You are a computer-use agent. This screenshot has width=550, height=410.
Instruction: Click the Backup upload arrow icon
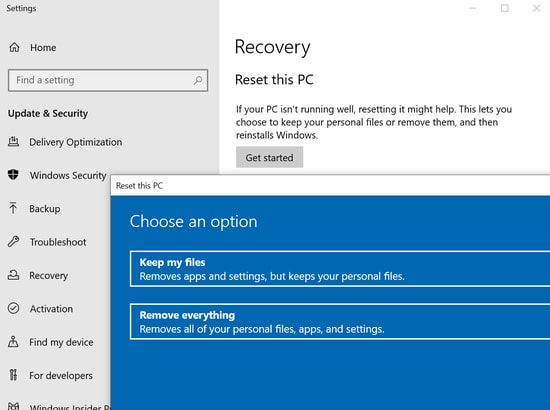(13, 208)
